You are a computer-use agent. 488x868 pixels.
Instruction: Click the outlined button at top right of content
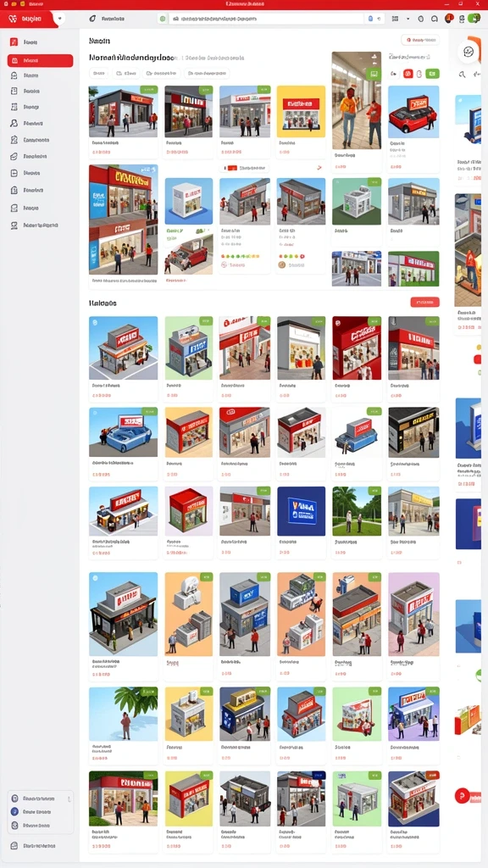(420, 40)
